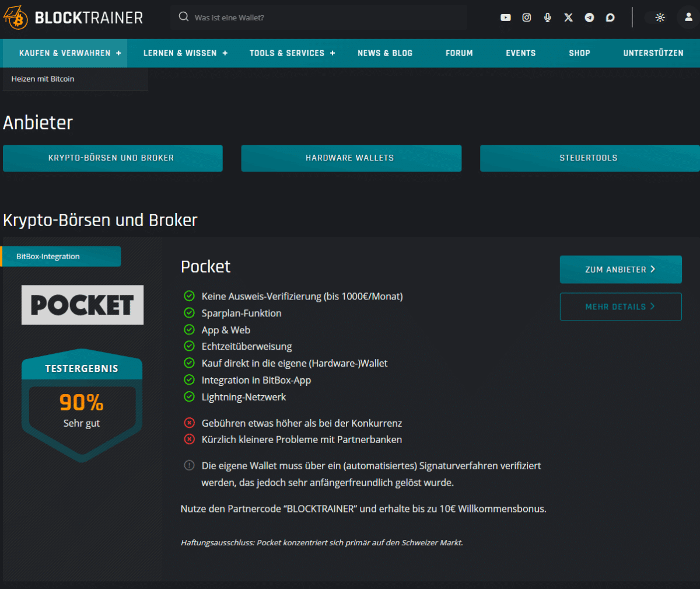Click the Blocktrainer logo
Image resolution: width=700 pixels, height=589 pixels.
pos(73,18)
